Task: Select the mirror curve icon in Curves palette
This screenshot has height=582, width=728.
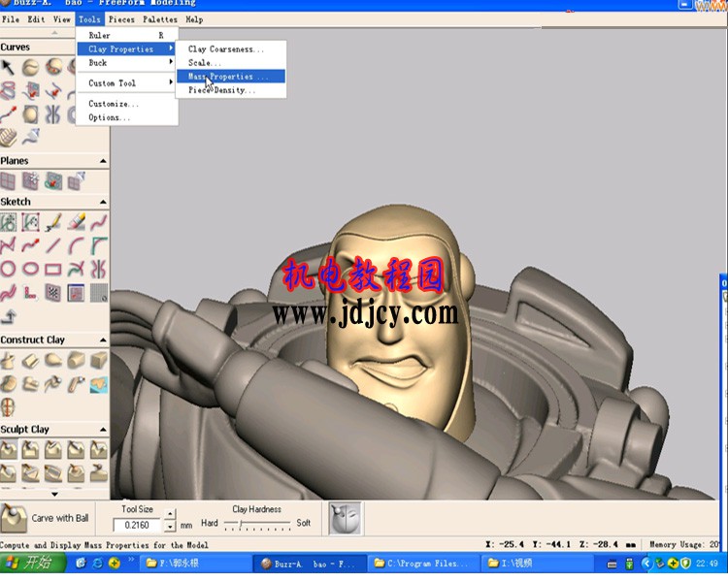Action: click(x=53, y=114)
